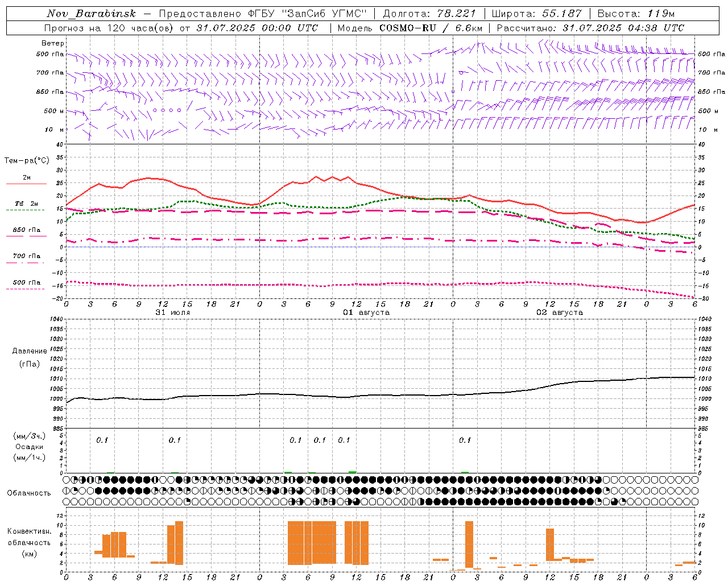Click the (км) unit under convective cloudiness
This screenshot has width=728, height=582.
(x=29, y=554)
